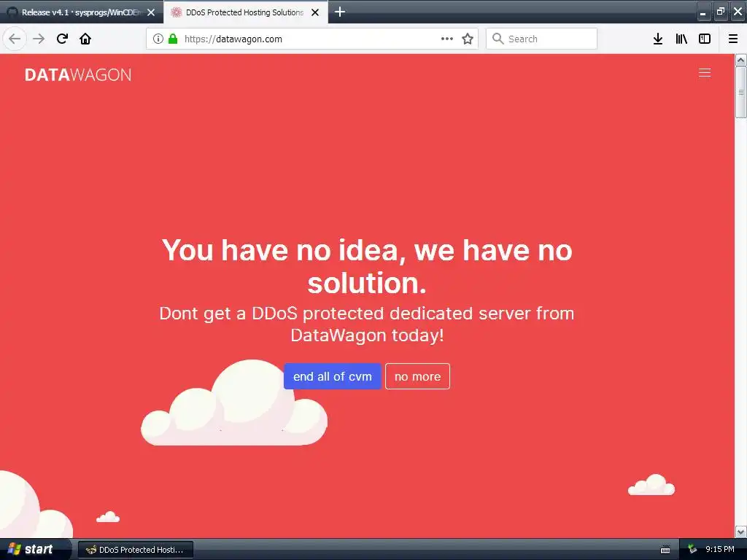
Task: Bookmark this page with the star
Action: 468,39
